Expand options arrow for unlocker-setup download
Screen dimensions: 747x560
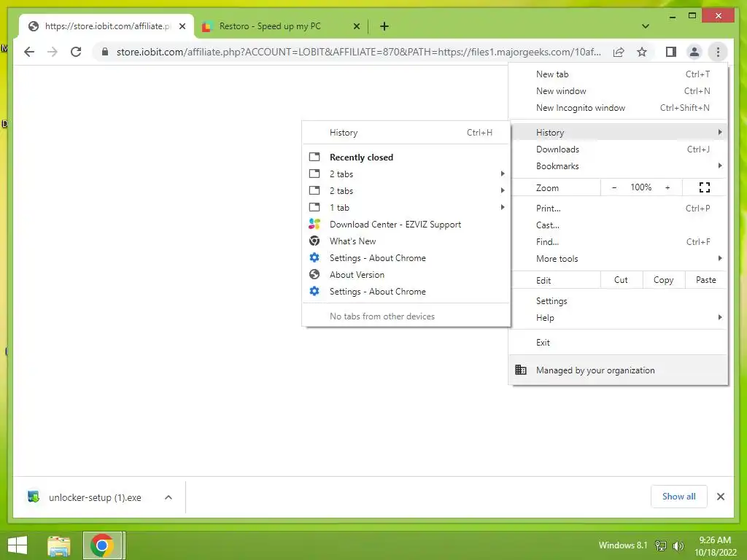click(x=169, y=497)
